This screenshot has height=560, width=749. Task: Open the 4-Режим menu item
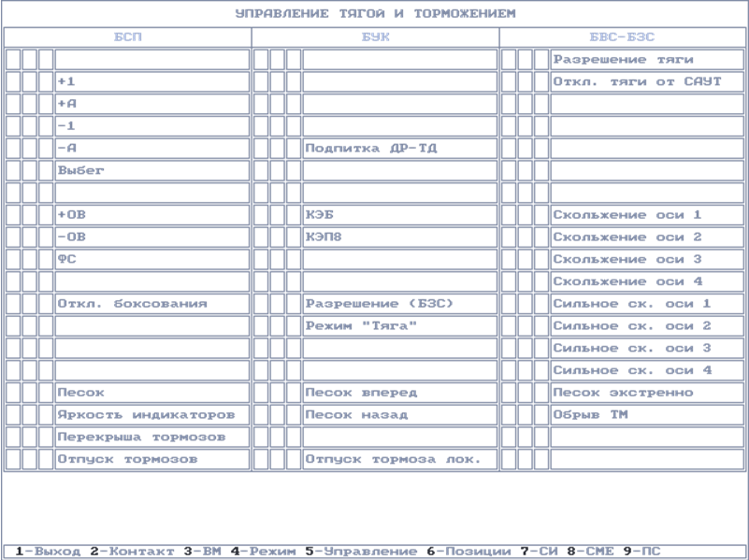[263, 552]
